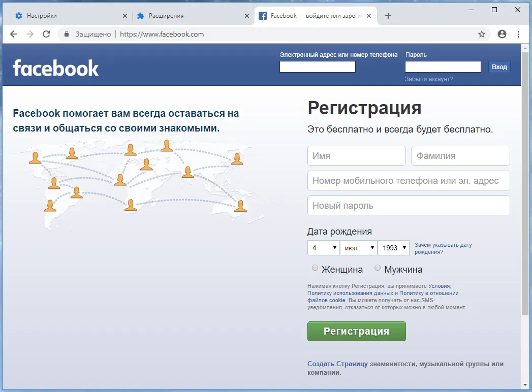The height and width of the screenshot is (392, 532).
Task: Open the Chrome profile avatar icon
Action: [x=502, y=34]
